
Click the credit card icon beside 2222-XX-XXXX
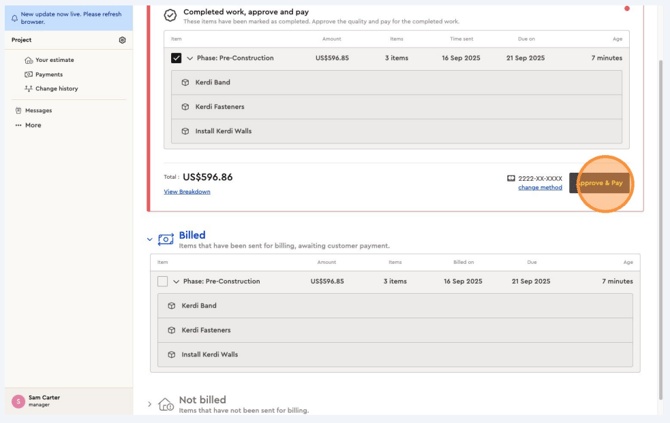511,179
